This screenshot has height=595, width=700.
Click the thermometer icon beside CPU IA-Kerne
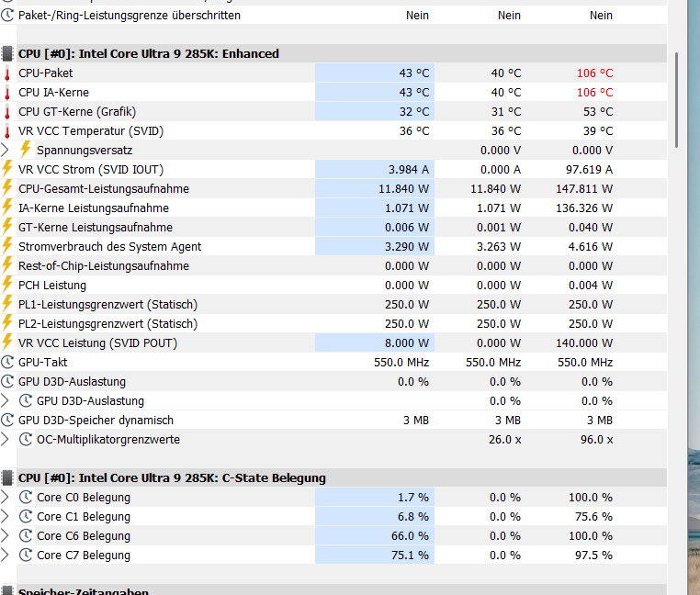(7, 93)
